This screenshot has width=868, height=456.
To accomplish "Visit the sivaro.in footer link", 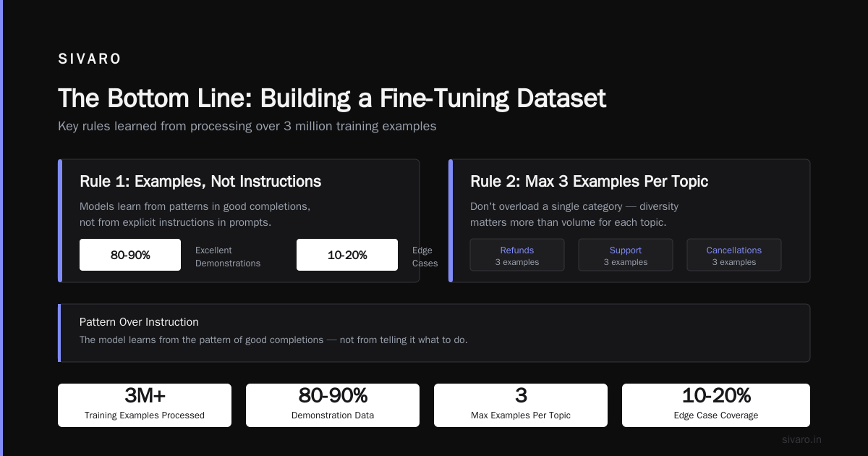I will coord(801,439).
